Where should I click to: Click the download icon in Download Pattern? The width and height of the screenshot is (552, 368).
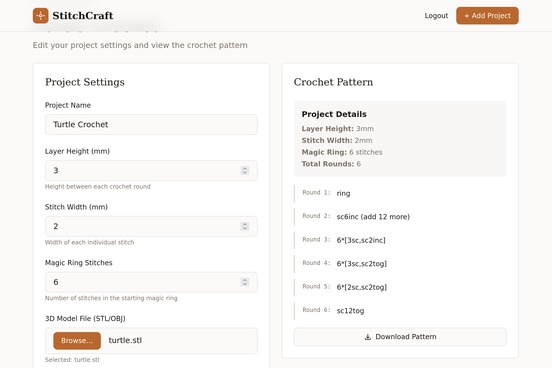[368, 337]
